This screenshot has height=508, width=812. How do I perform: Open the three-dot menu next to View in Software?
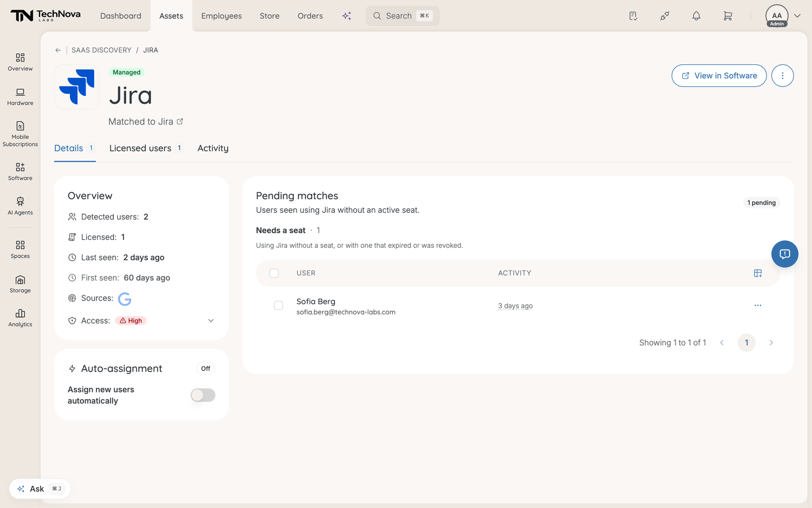point(783,76)
